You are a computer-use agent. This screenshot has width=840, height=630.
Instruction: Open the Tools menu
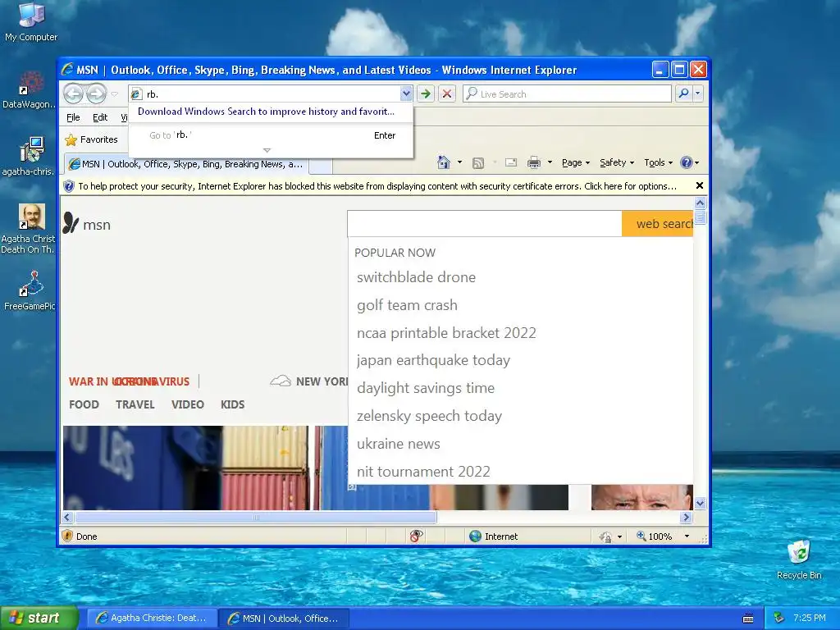[658, 162]
